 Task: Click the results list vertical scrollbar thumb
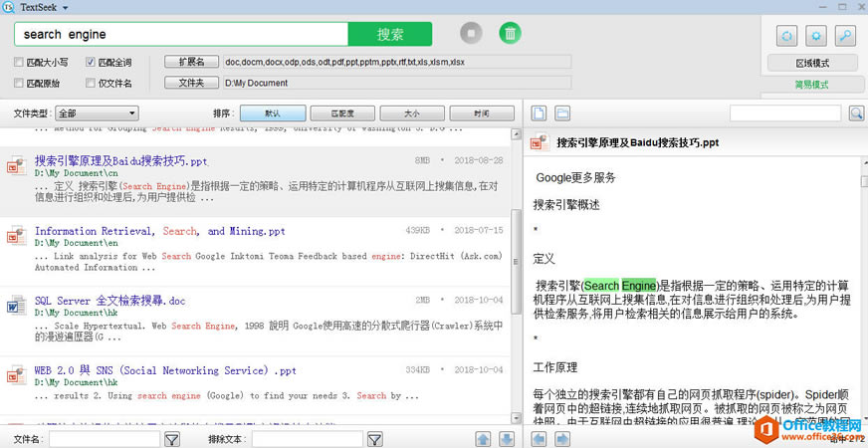point(516,262)
